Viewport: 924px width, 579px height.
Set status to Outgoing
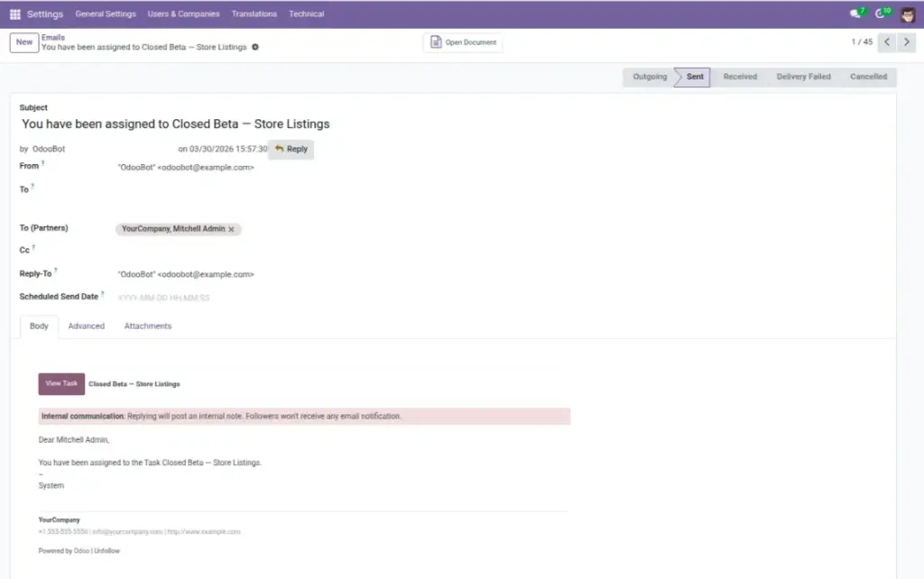pos(650,78)
